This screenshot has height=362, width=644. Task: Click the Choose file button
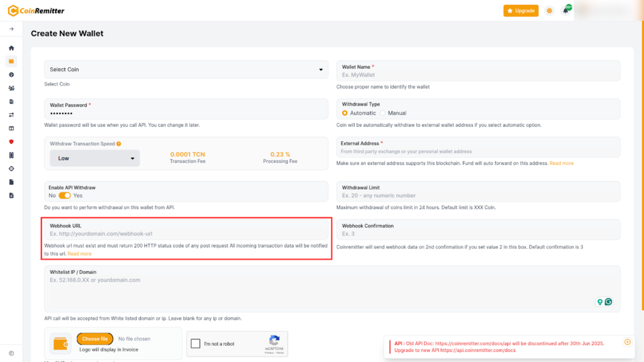[x=95, y=339]
